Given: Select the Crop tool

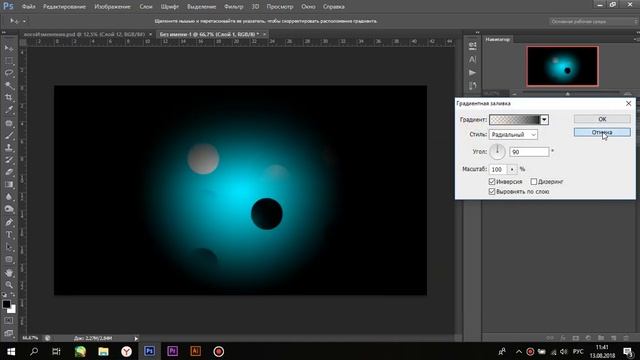Looking at the screenshot, I should (x=9, y=98).
